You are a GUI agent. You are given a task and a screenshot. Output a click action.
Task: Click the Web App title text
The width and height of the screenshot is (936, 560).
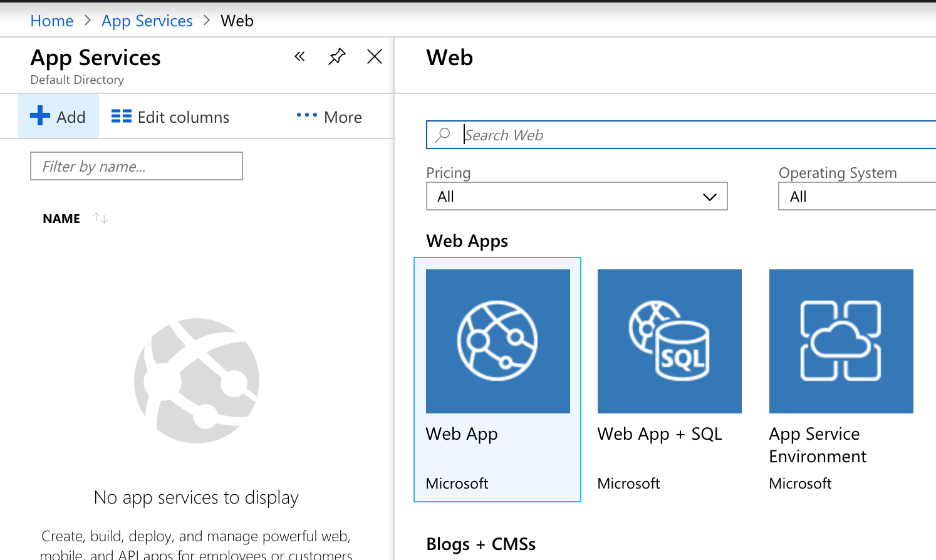coord(462,434)
